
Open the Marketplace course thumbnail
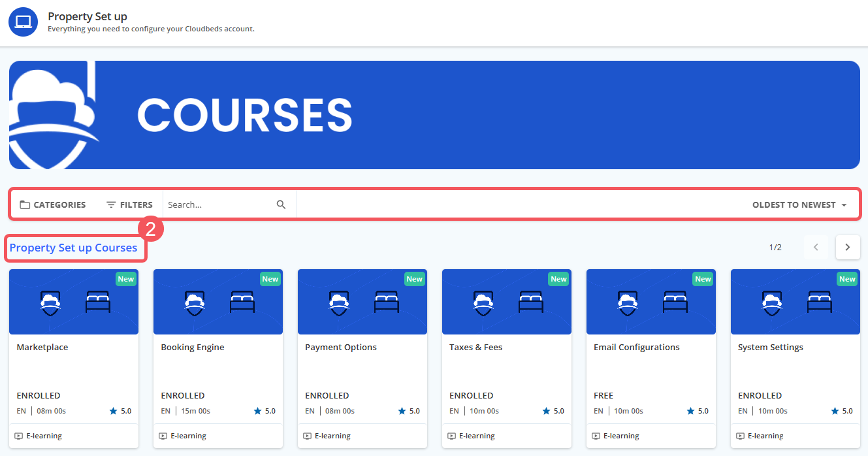[74, 302]
